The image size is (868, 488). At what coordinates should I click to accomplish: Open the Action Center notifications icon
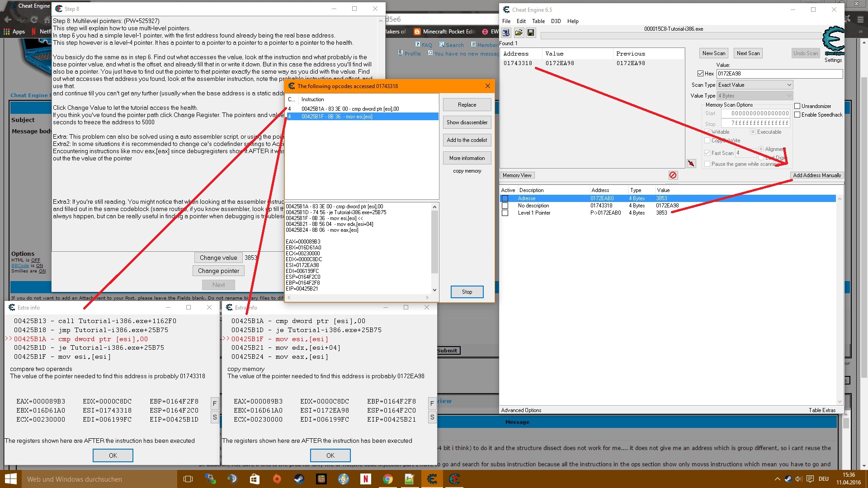[810, 479]
